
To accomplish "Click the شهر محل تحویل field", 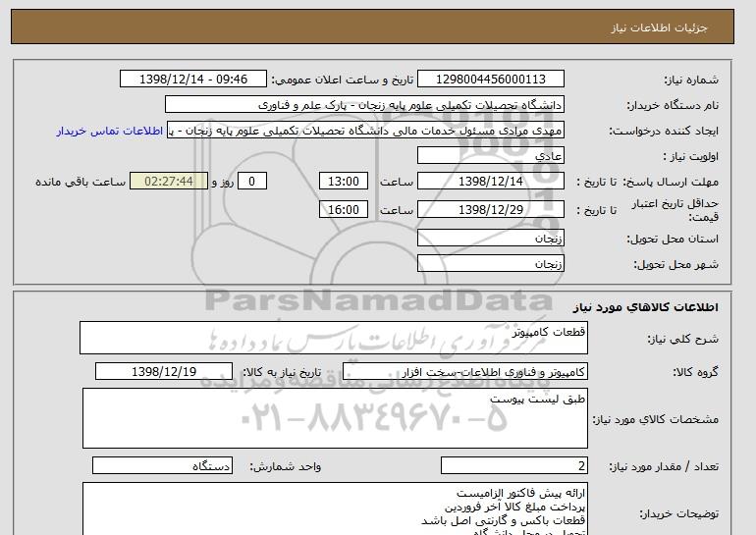I will 491,264.
